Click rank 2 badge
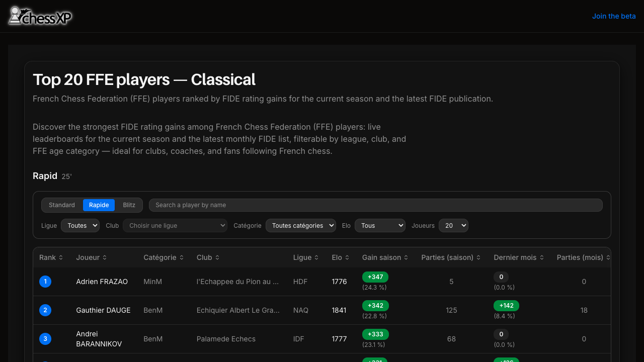The width and height of the screenshot is (644, 362). coord(45,310)
